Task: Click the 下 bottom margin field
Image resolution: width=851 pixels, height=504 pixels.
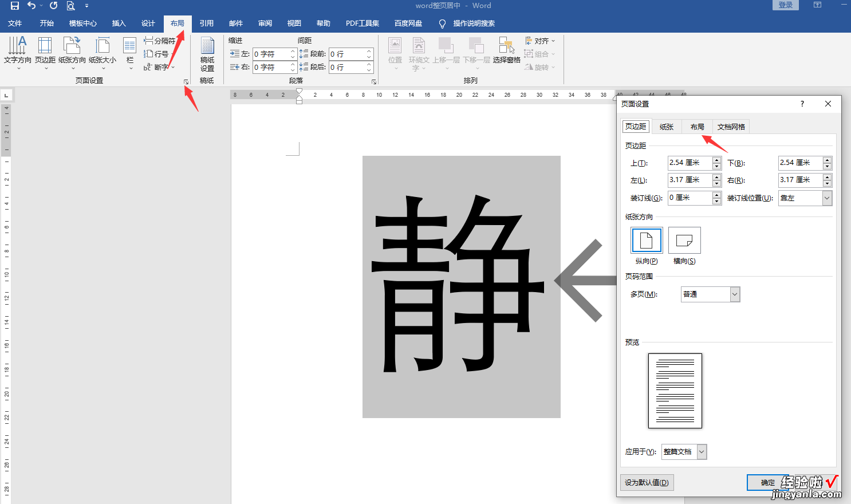Action: click(x=801, y=163)
